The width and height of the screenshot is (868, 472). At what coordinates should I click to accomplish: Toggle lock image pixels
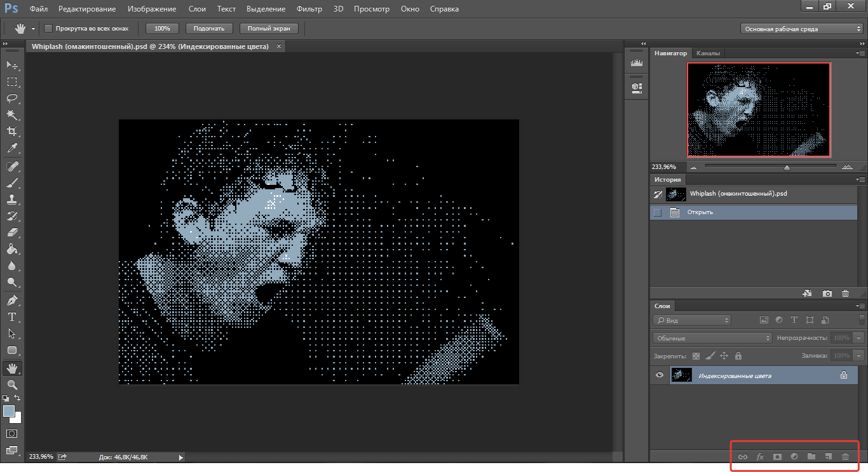coord(710,356)
